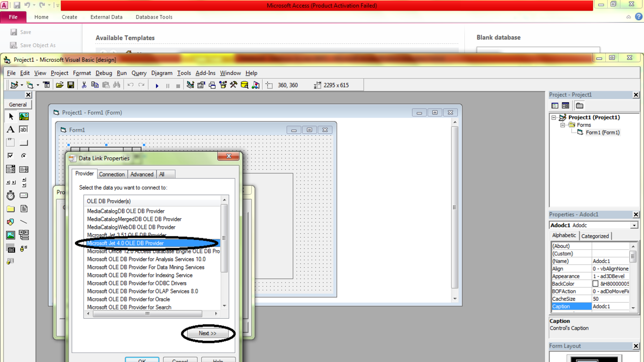Click the Menu Editor toolbar icon
The width and height of the screenshot is (644, 362).
[x=47, y=85]
